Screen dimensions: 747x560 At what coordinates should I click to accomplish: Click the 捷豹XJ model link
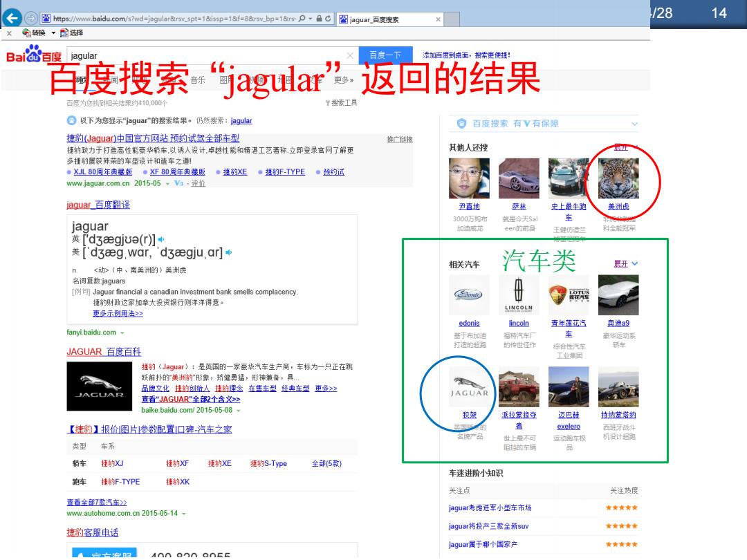[112, 463]
